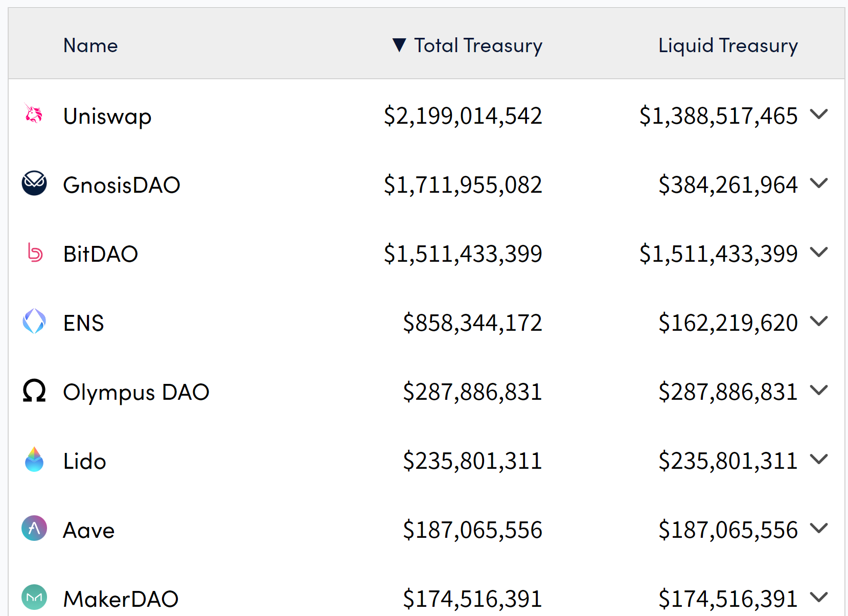The image size is (848, 616).
Task: Expand the Uniswap row chevron
Action: (819, 114)
